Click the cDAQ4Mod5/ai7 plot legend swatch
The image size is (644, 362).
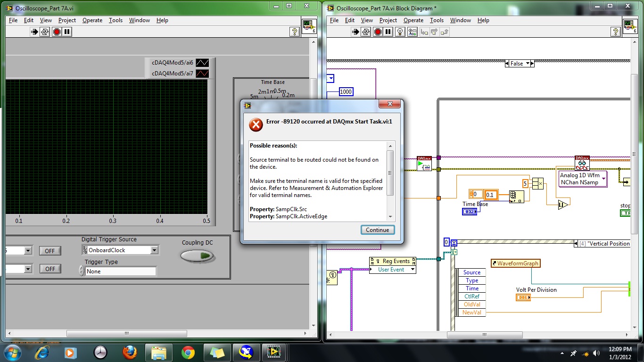click(x=202, y=74)
